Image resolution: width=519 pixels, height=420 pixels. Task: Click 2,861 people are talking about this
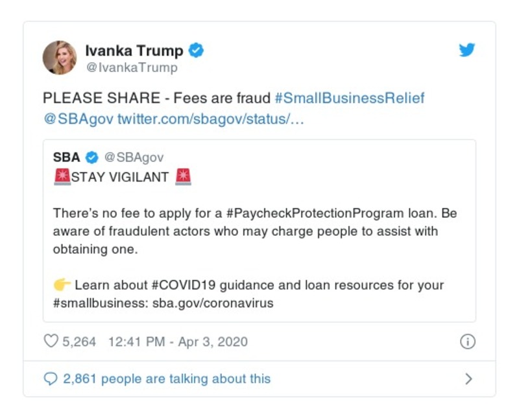pos(168,378)
